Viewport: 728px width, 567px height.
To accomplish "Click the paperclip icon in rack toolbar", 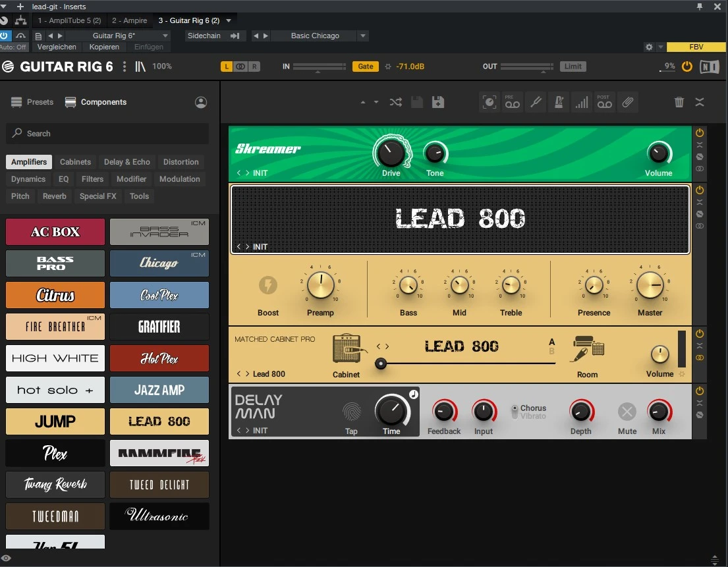I will [x=627, y=102].
